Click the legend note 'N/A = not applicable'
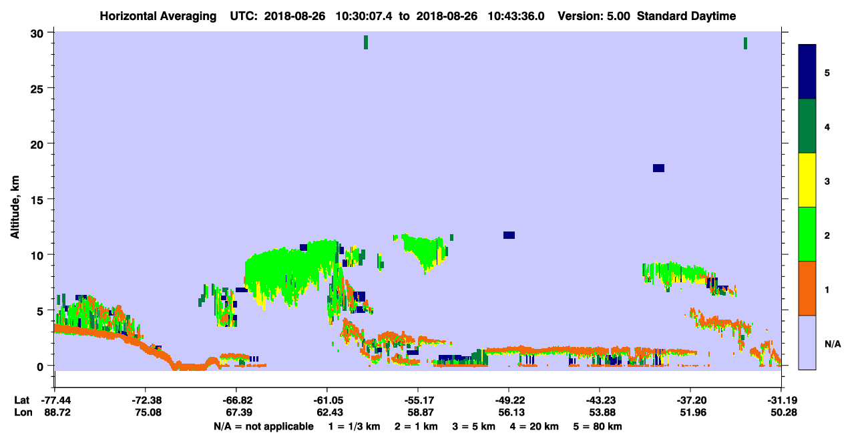 click(263, 426)
